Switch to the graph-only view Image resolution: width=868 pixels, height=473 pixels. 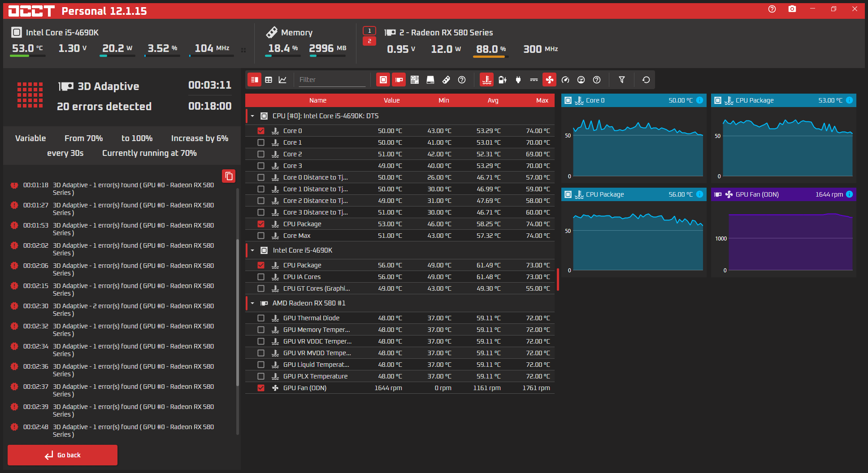[x=282, y=80]
